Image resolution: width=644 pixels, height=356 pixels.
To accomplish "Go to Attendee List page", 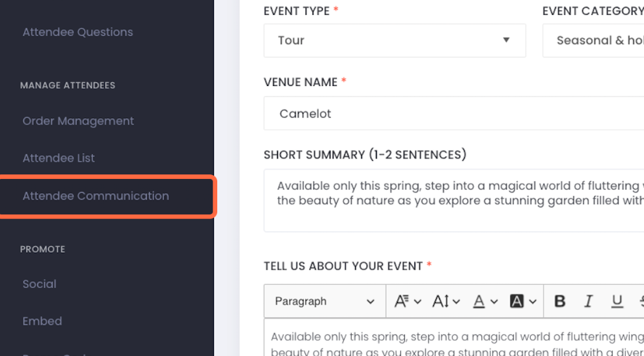I will (x=59, y=158).
